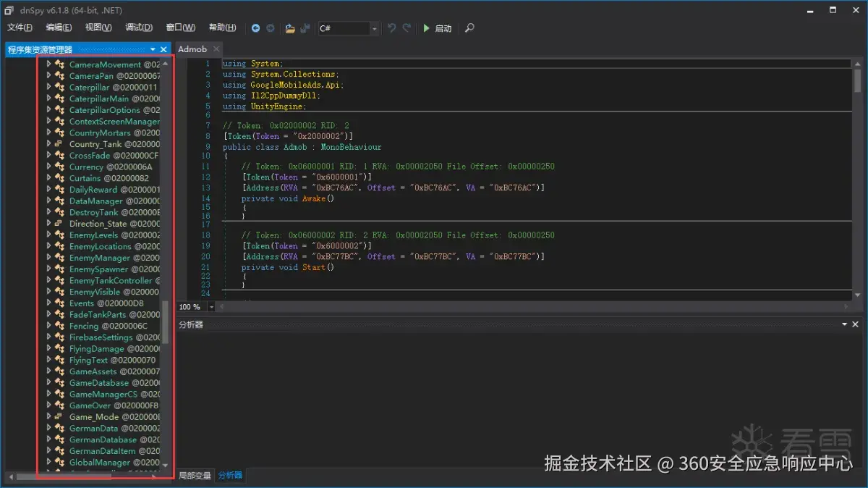Click the CaterpillarOptions class icon
Screen dimensions: 868x488
60,110
